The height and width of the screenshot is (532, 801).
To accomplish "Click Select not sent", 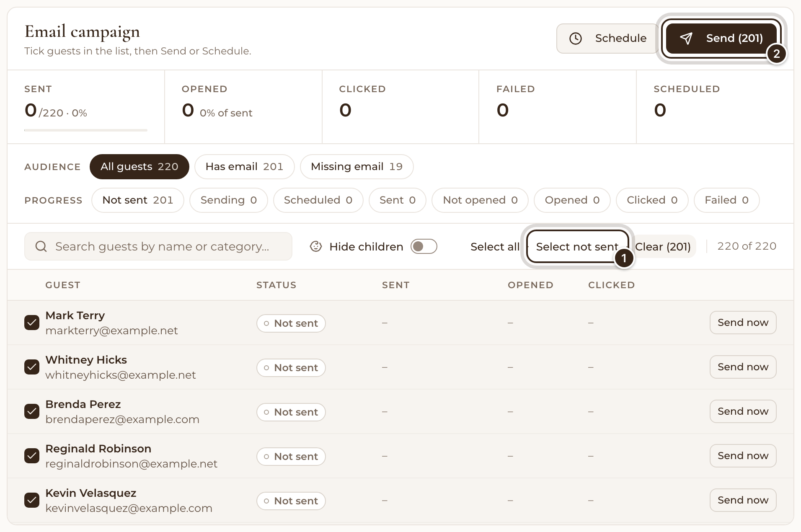I will pyautogui.click(x=577, y=247).
